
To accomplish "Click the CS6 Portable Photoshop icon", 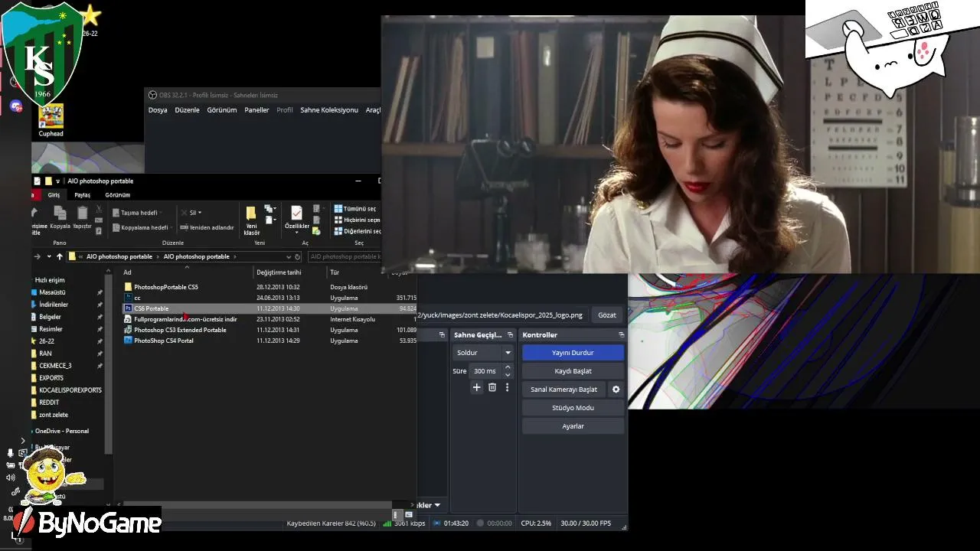I will click(128, 308).
